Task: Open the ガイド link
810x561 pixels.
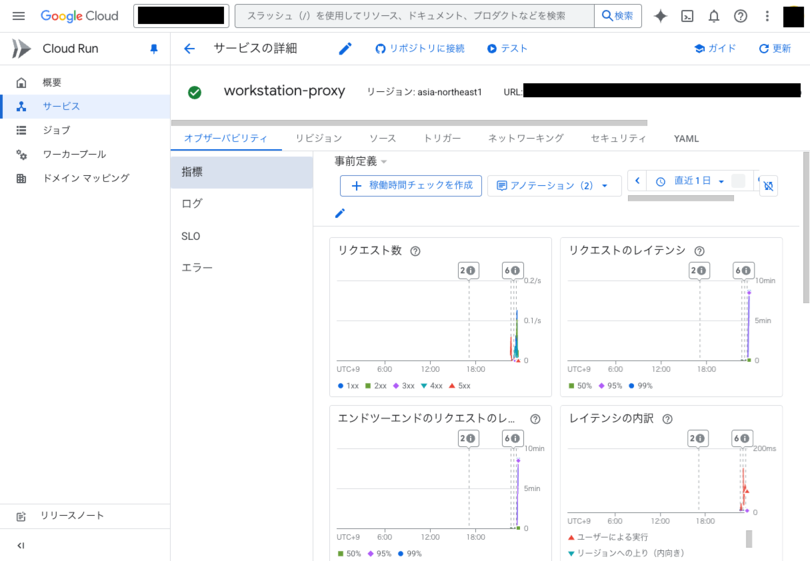Action: (x=715, y=49)
